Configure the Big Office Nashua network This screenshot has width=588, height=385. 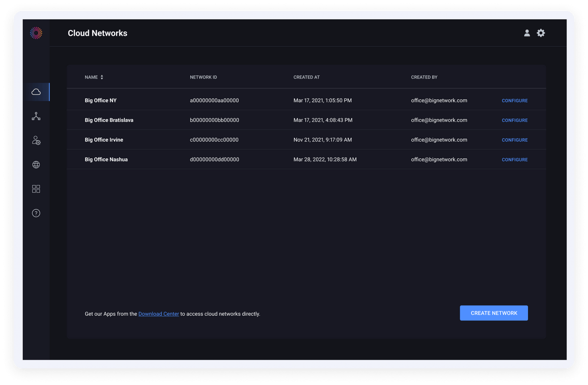(514, 159)
